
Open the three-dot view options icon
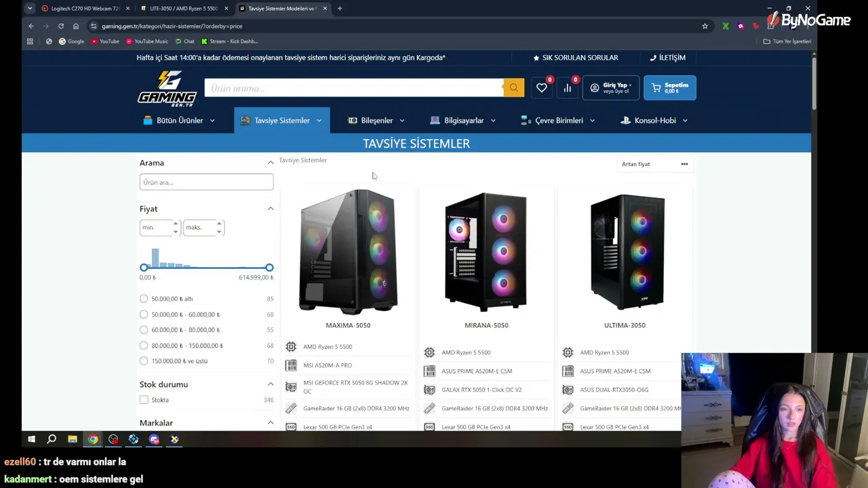click(684, 164)
